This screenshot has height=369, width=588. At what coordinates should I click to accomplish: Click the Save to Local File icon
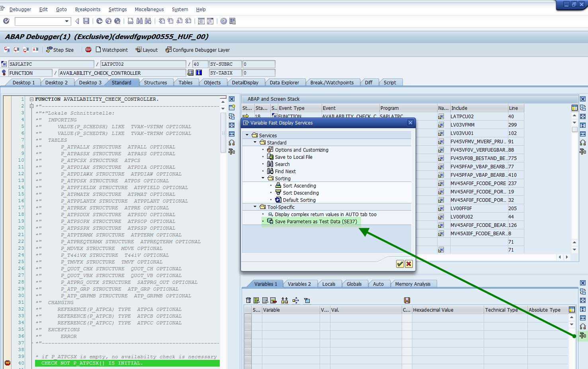(270, 157)
